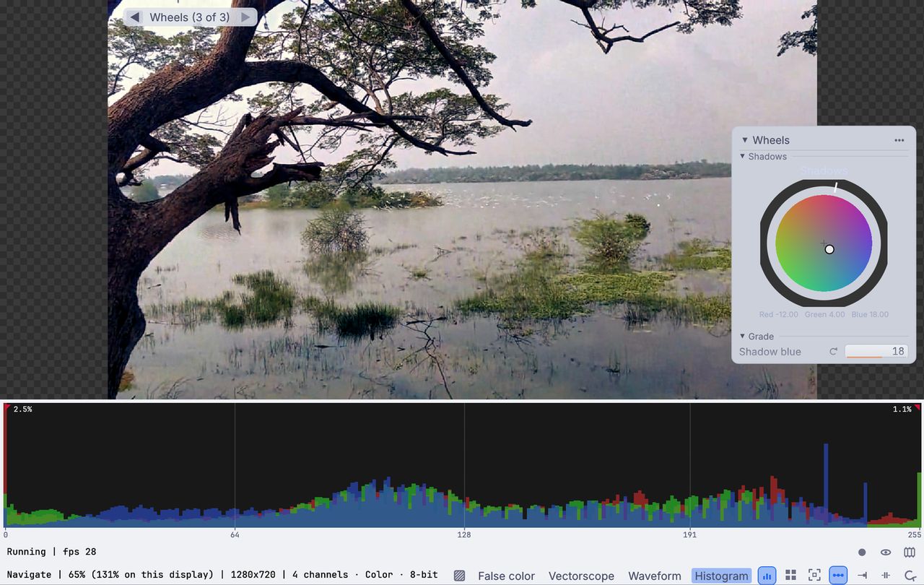The width and height of the screenshot is (924, 585).
Task: Click the 'Red -12.00' readout
Action: (779, 315)
